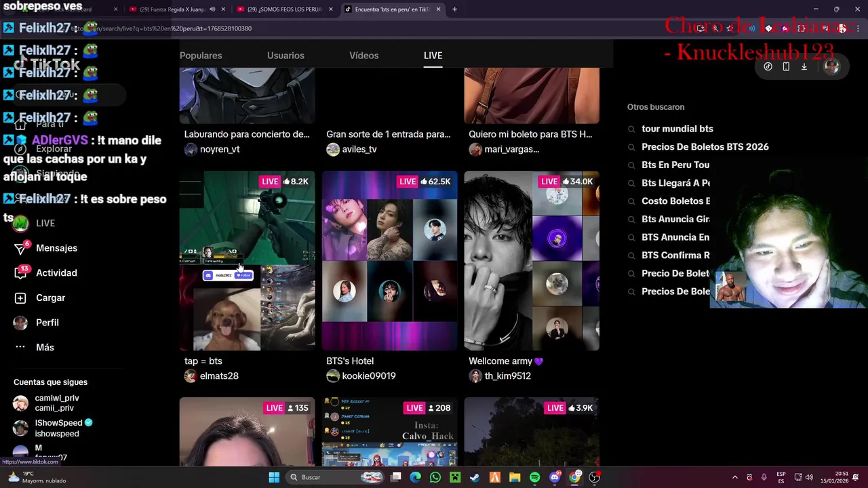Open WhatsApp from taskbar

435,477
